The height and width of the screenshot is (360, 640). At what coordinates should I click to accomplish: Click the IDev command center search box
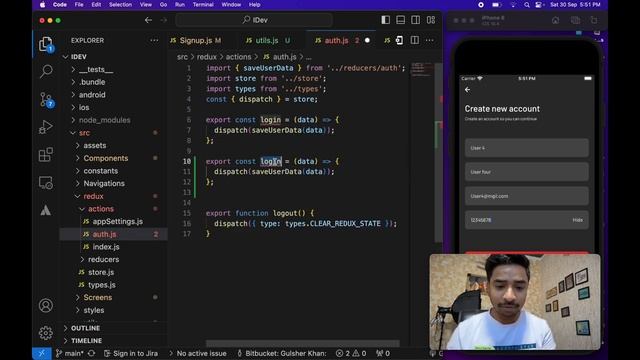[x=254, y=20]
